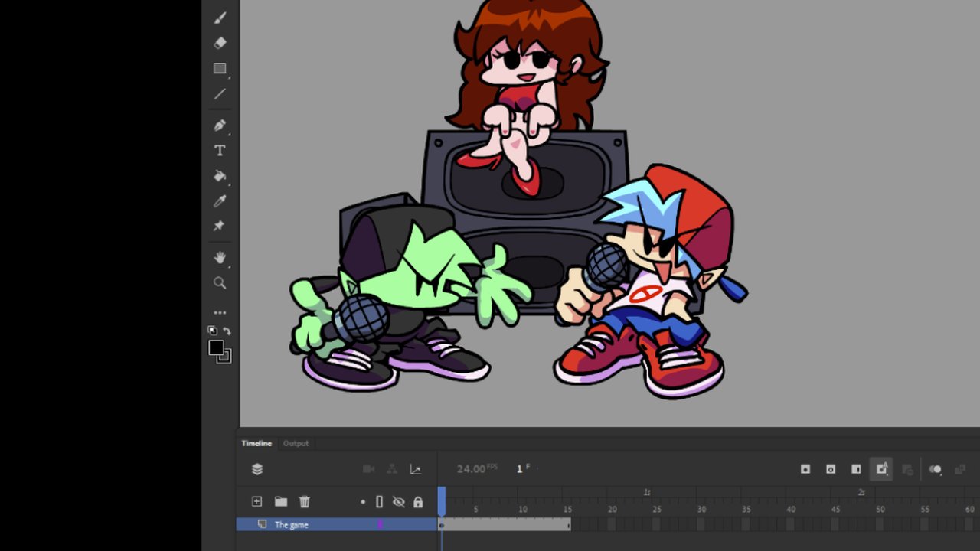Lock all layers with padlock icon
Image resolution: width=980 pixels, height=551 pixels.
tap(418, 502)
